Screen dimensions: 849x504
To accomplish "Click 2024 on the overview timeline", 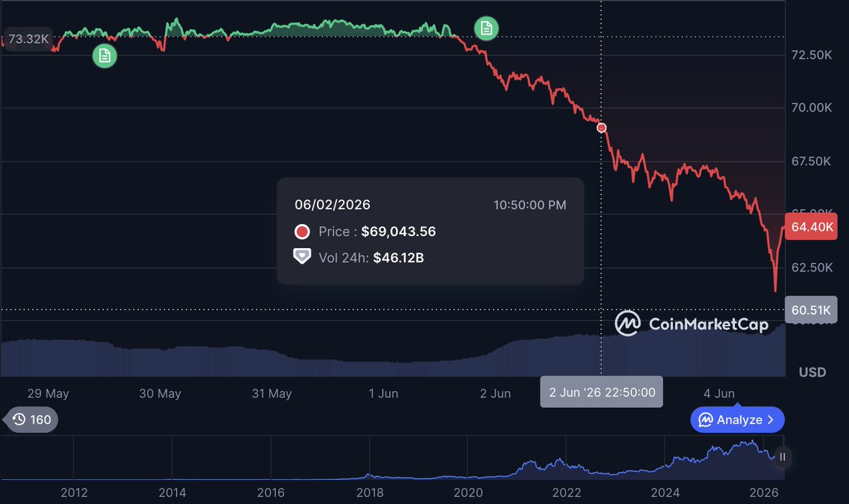I will click(665, 493).
